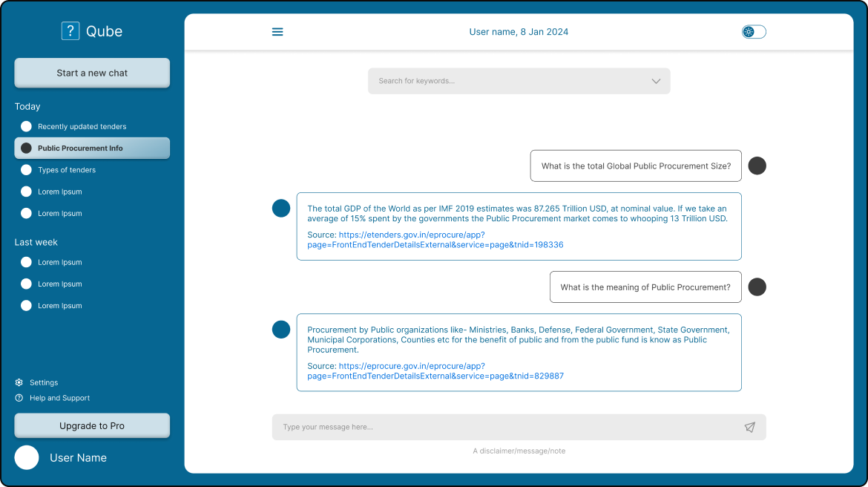The width and height of the screenshot is (868, 487).
Task: Click the send message paper plane icon
Action: tap(749, 427)
